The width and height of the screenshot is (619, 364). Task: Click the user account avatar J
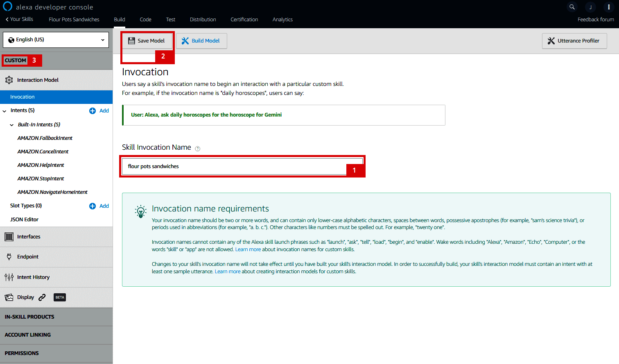click(x=590, y=7)
